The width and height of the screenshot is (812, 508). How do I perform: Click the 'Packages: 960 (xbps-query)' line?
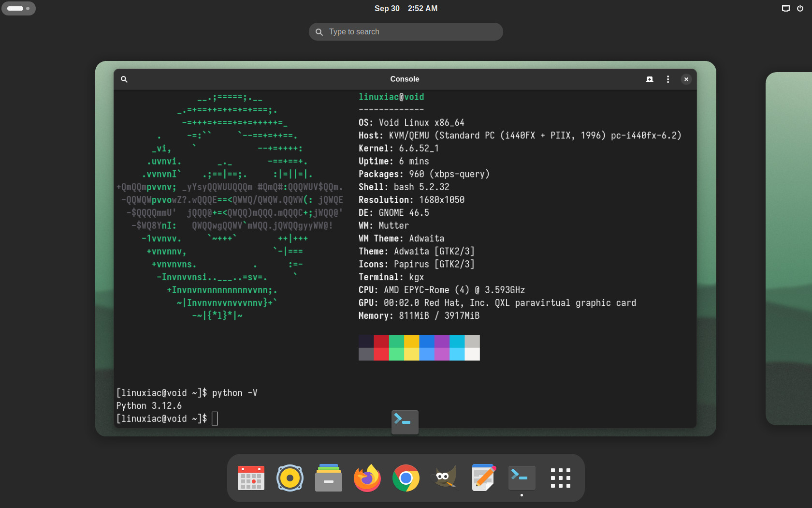424,174
